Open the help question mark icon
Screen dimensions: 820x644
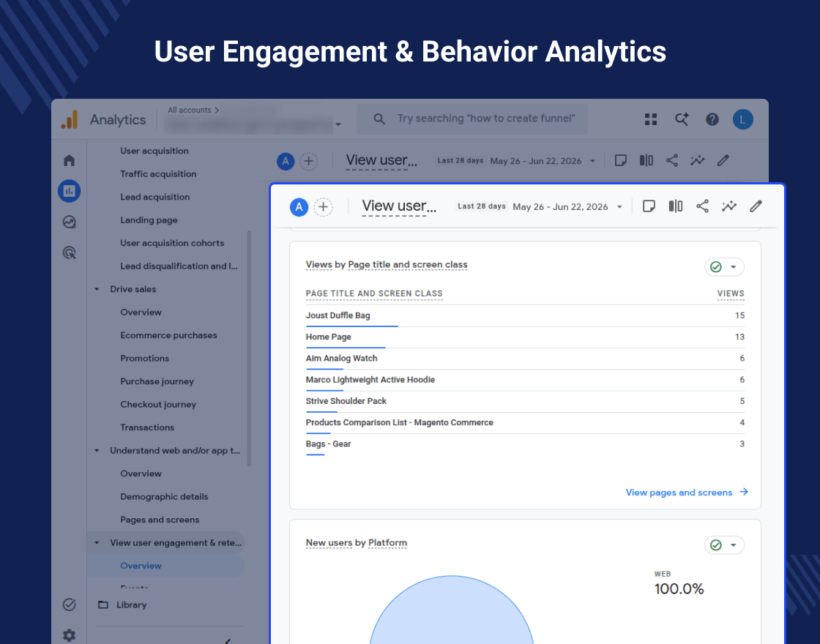[712, 120]
